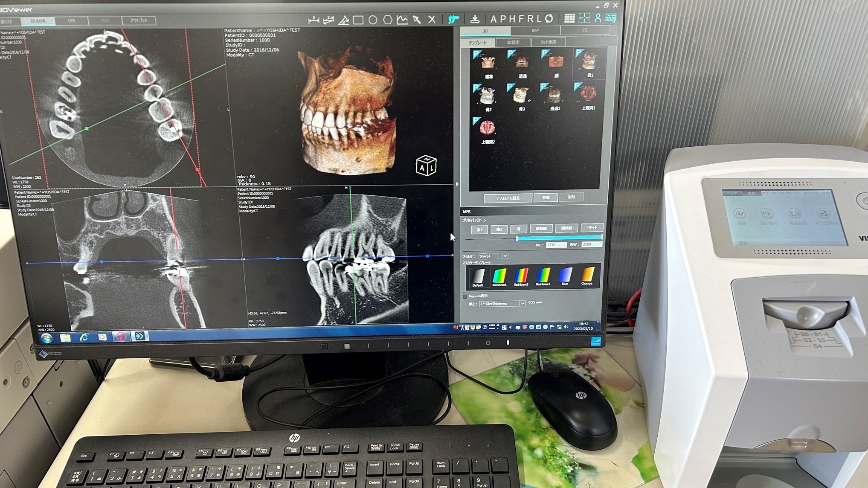Enable the Raysum表示 checkbox

(465, 296)
